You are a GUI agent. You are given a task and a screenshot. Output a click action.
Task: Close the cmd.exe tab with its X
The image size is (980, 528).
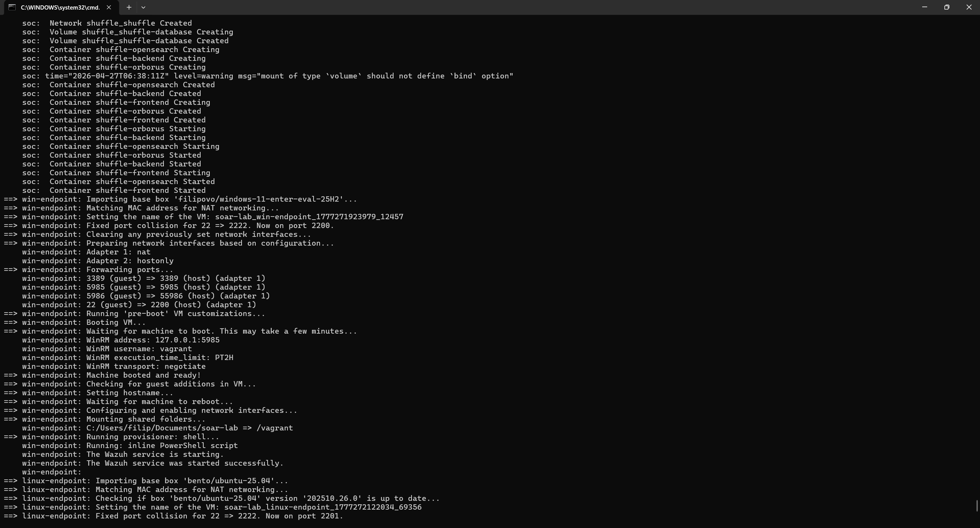point(109,7)
